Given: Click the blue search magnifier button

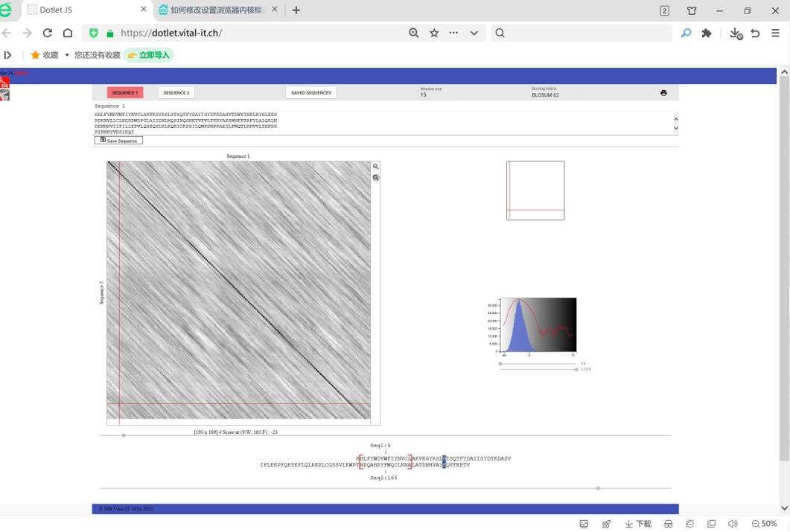Looking at the screenshot, I should click(x=686, y=33).
